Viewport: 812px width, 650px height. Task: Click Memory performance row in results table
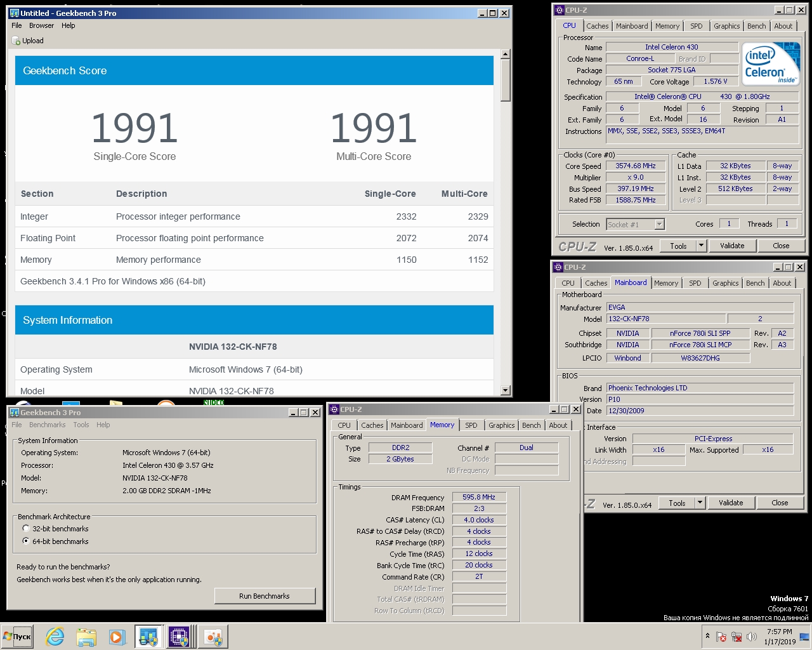point(254,260)
